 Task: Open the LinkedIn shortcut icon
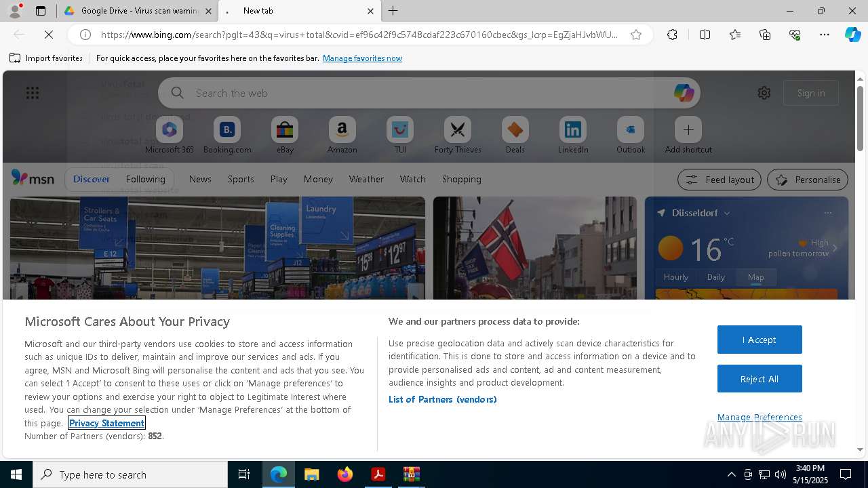573,129
